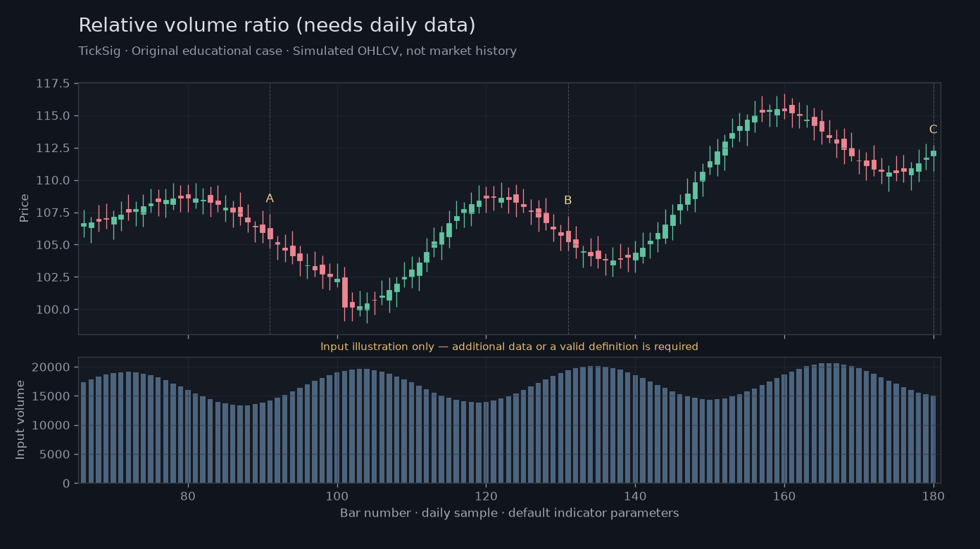Click the 15000 volume tick label
This screenshot has width=980, height=549.
(x=51, y=396)
